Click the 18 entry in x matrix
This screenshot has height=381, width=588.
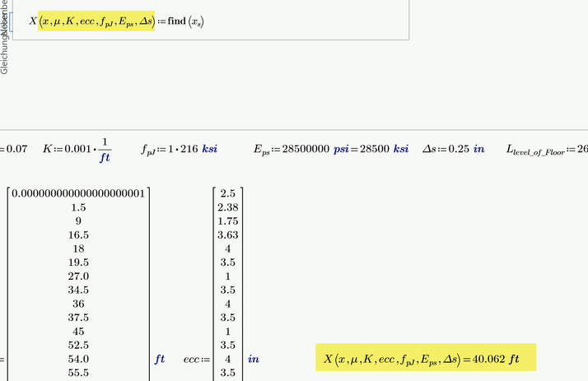pos(78,249)
